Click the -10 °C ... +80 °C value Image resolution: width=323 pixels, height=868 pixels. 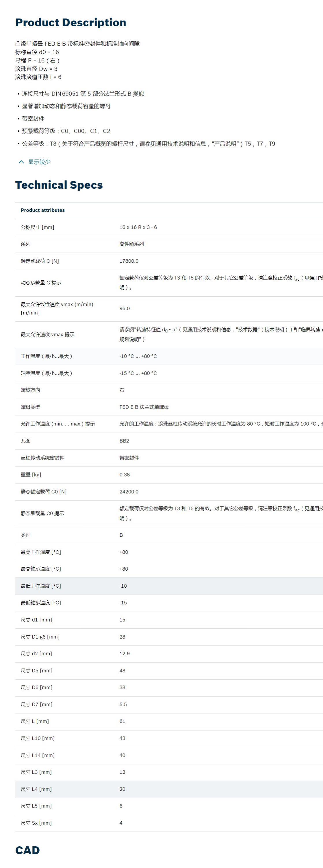[138, 356]
